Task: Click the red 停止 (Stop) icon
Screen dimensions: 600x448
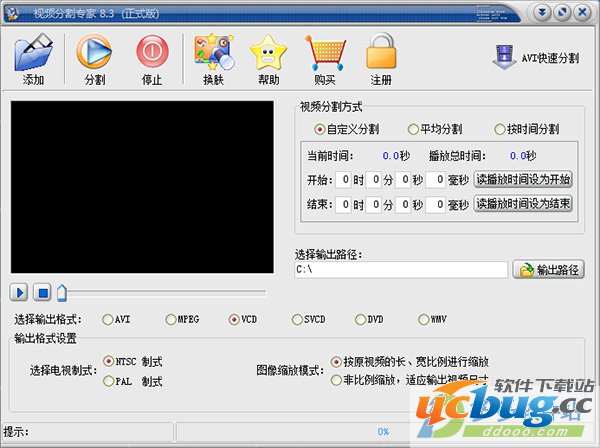Action: (152, 52)
